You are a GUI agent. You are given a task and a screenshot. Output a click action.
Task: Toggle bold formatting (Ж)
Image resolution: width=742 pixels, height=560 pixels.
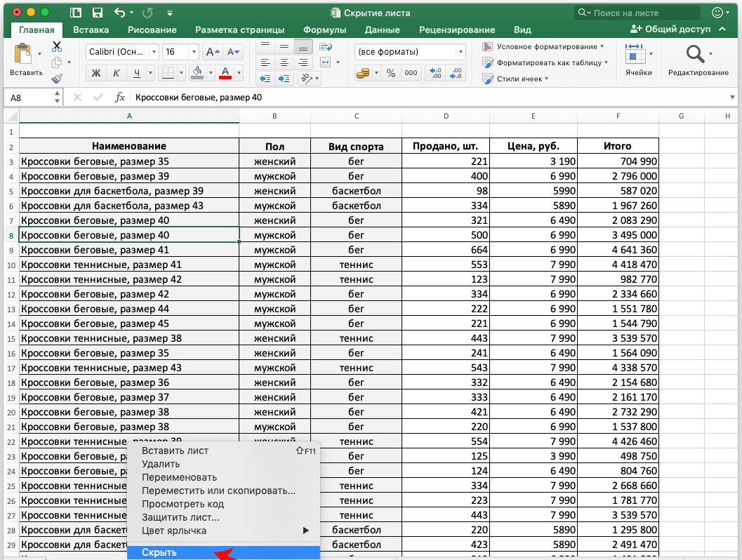click(x=96, y=73)
